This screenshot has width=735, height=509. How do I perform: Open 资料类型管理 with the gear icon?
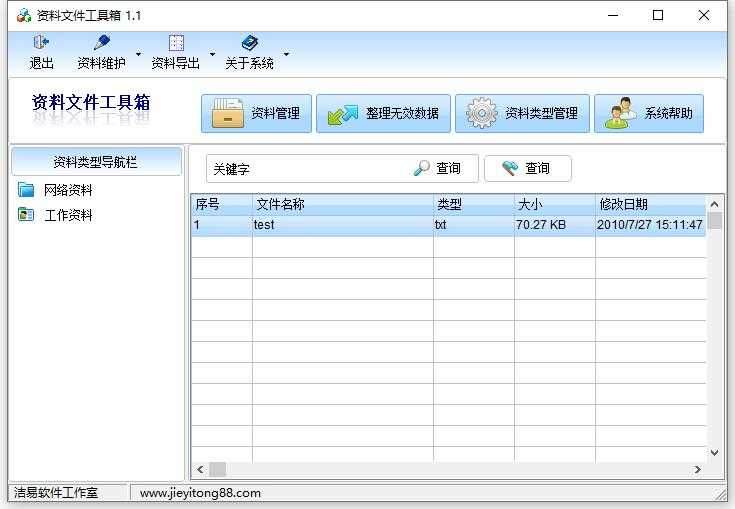[522, 113]
